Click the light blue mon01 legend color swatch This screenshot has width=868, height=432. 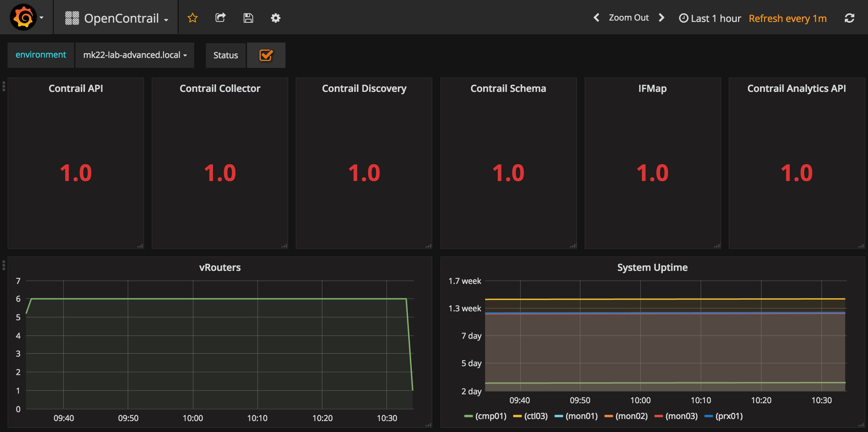coord(559,416)
